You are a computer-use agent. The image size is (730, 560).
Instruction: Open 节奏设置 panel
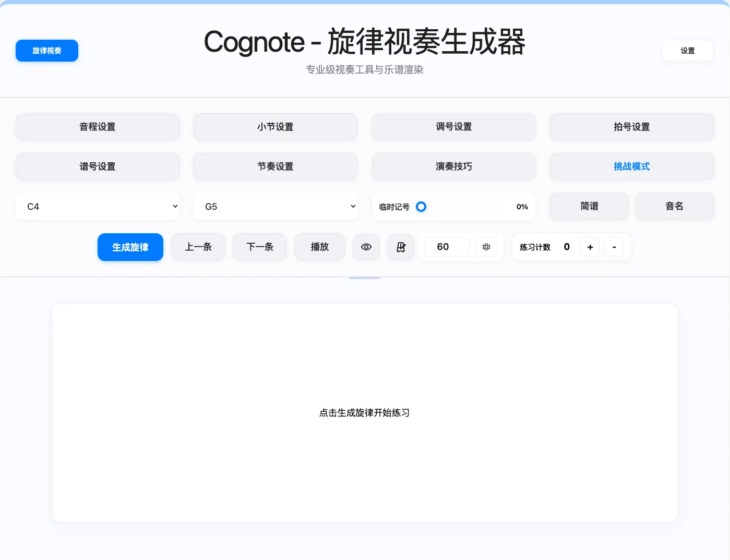(276, 166)
